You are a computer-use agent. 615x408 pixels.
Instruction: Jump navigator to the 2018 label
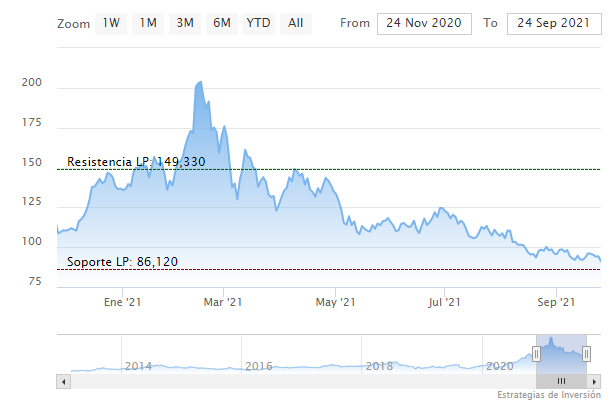pyautogui.click(x=379, y=366)
